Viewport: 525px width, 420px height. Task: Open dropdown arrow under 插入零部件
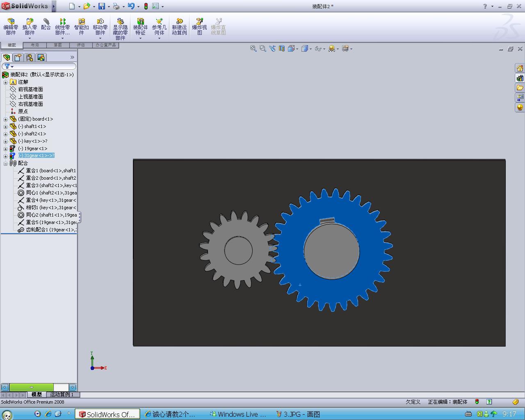point(30,39)
